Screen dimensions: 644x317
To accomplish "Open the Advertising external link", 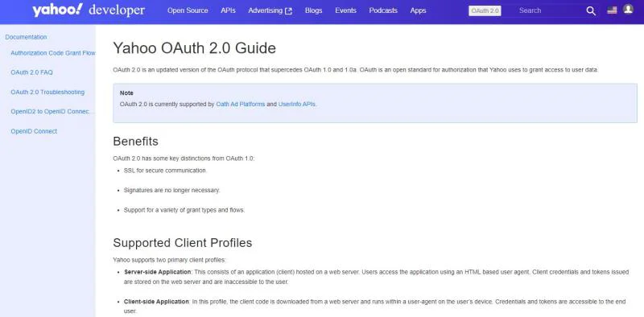I will [x=270, y=10].
